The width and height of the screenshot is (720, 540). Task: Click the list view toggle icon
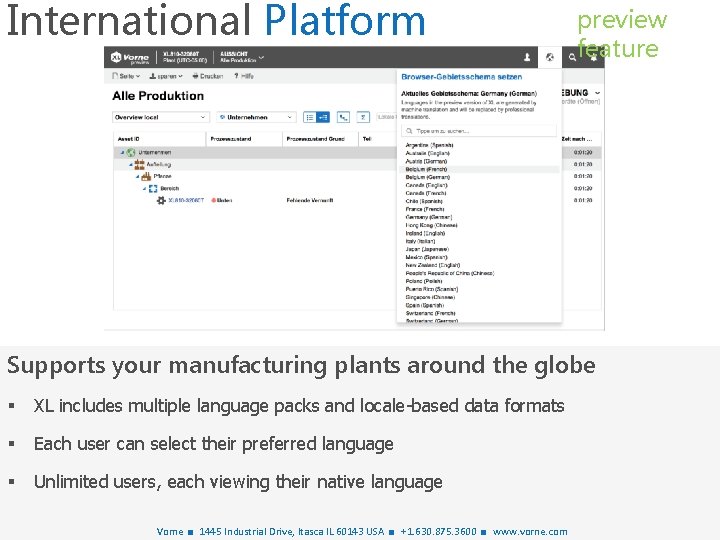[x=310, y=118]
